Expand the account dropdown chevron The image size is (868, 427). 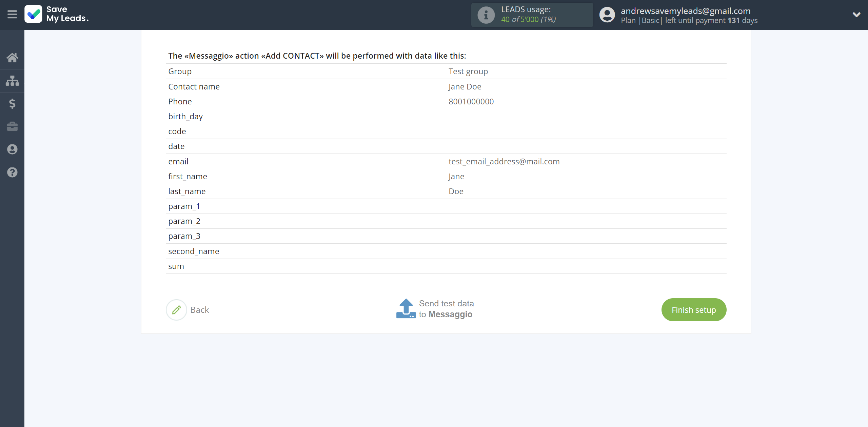(x=856, y=15)
